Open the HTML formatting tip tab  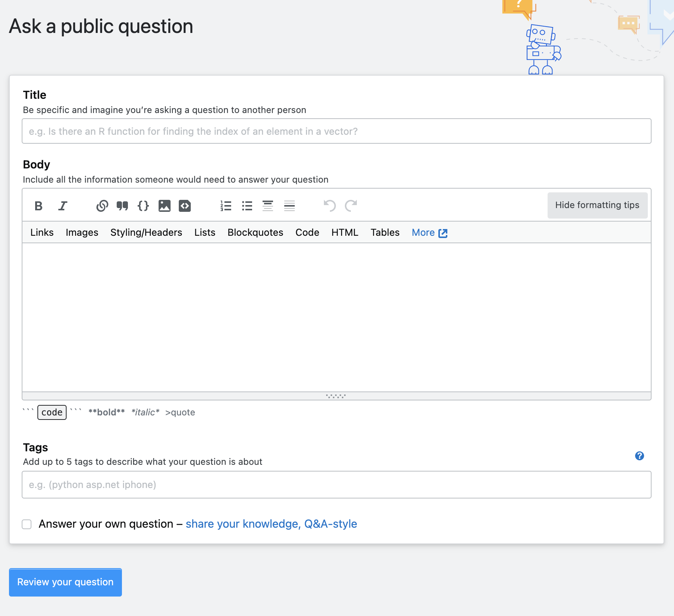coord(345,232)
